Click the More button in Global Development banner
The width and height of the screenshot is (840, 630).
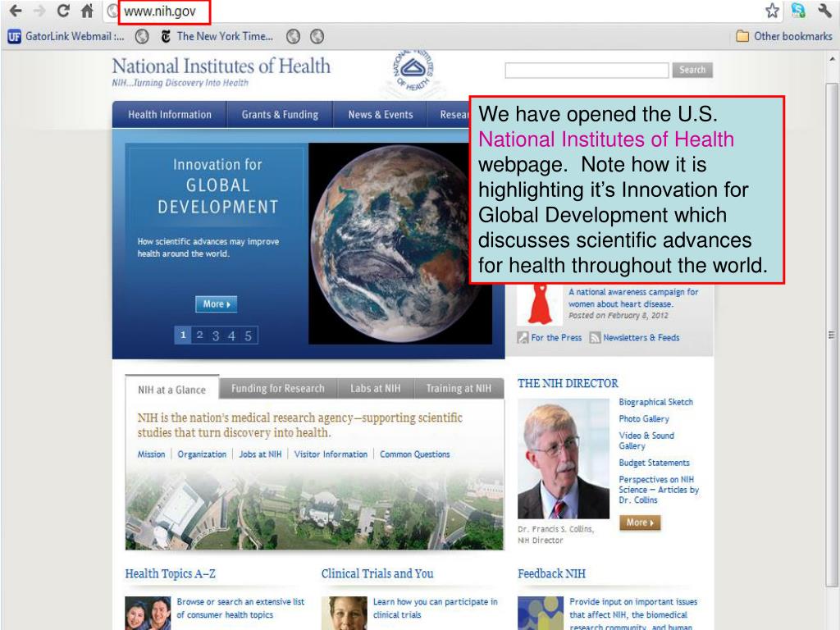[216, 304]
